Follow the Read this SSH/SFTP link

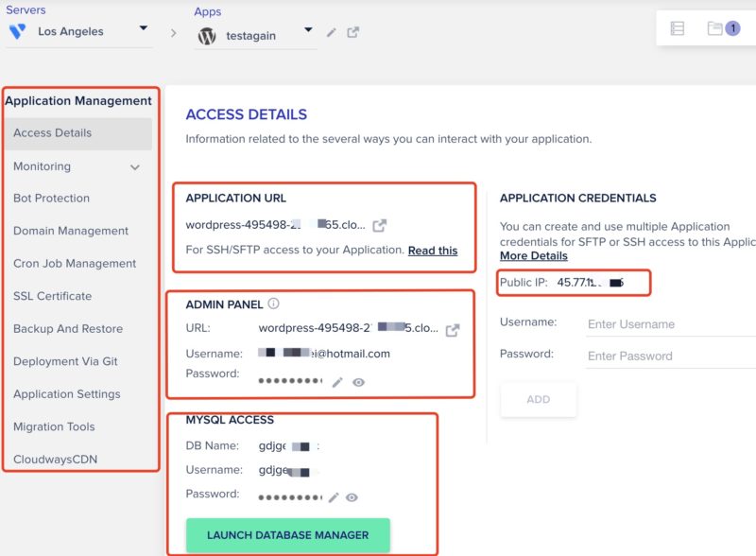433,251
